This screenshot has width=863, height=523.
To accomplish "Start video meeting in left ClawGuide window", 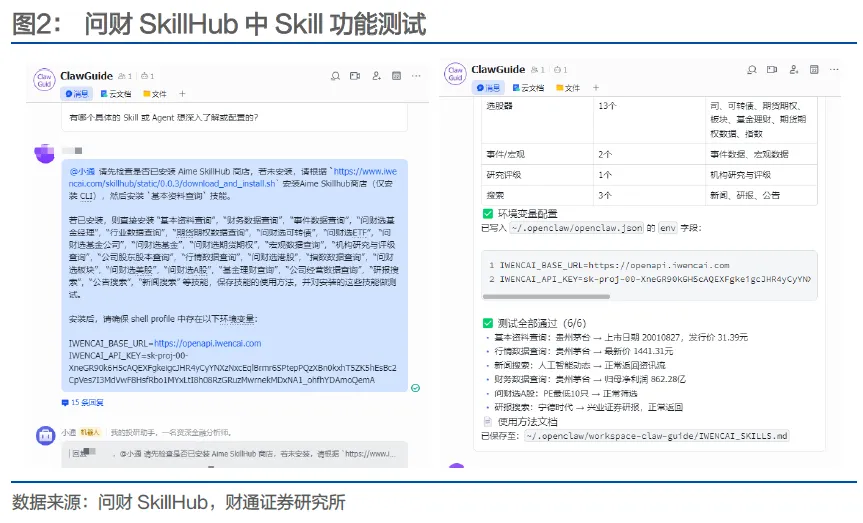I will (355, 76).
